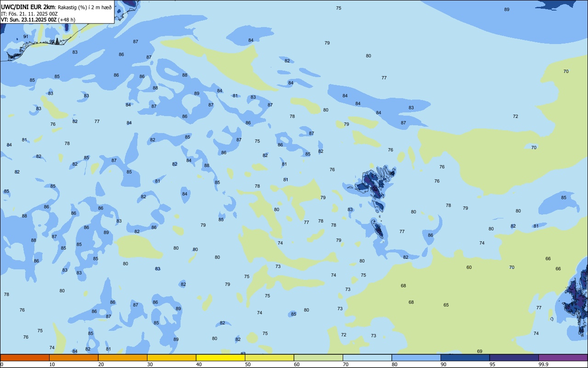588x368 pixels.
Task: Click the legend label '30'
Action: [150, 364]
